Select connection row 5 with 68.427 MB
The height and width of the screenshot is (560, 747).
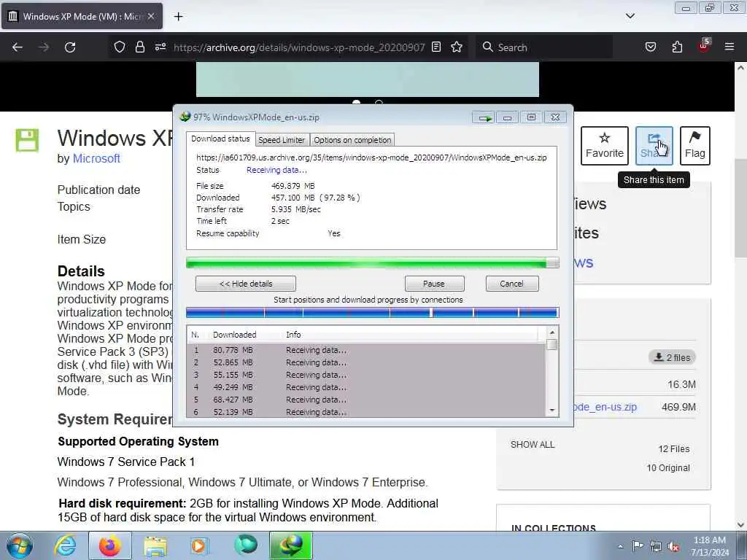click(x=366, y=400)
